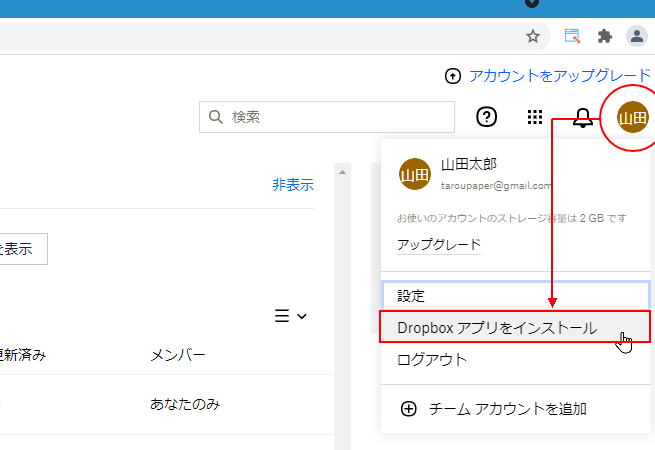The height and width of the screenshot is (450, 655).
Task: Select the taroupaper@gmail.com email text
Action: (x=496, y=186)
